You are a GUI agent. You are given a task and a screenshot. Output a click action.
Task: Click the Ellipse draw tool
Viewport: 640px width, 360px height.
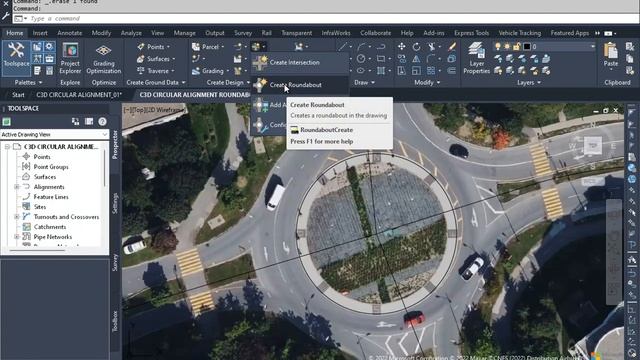[361, 71]
